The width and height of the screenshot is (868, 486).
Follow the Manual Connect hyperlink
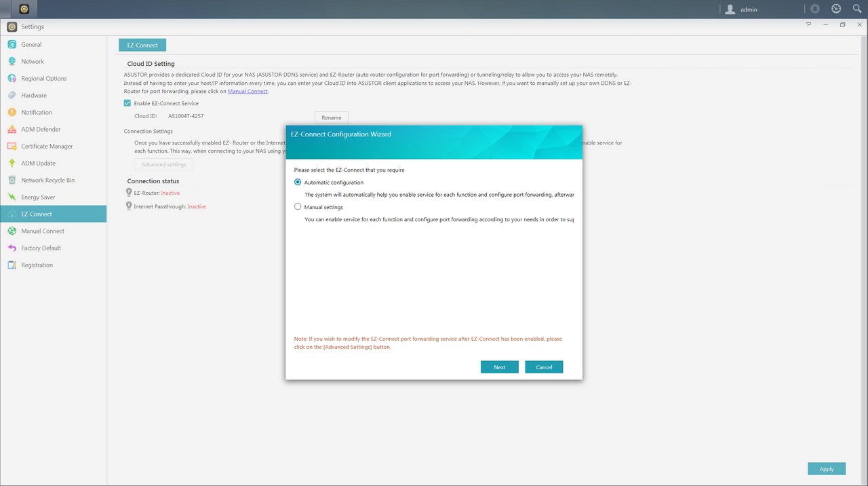248,91
